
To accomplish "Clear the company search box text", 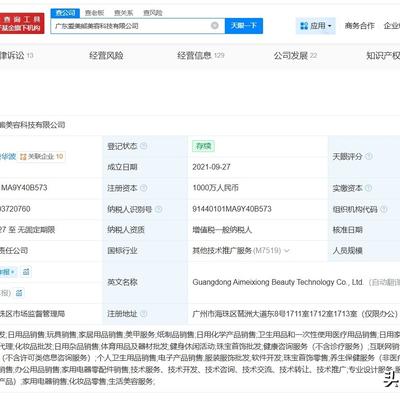I will tap(215, 25).
